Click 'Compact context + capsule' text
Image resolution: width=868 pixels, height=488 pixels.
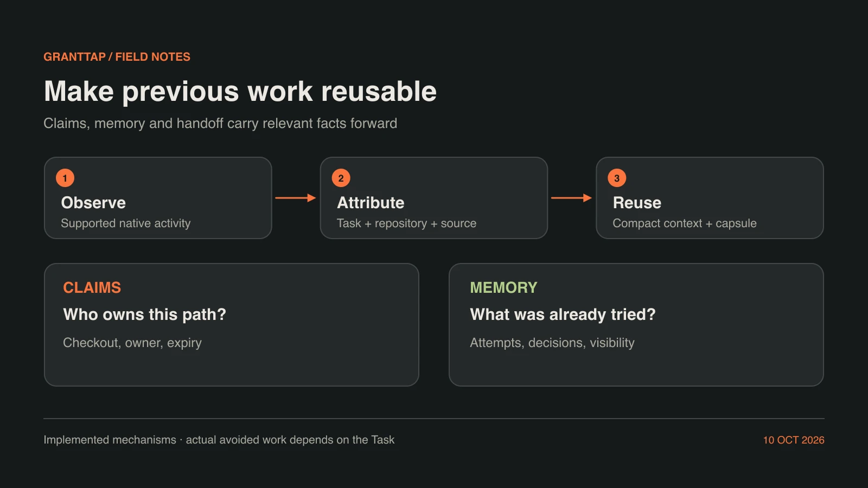coord(685,223)
